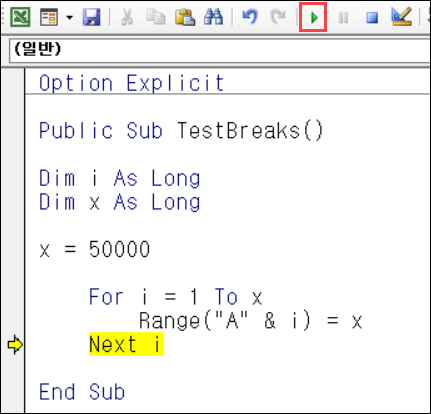Click the Copy icon in the toolbar
Screen dimensions: 431x414
pyautogui.click(x=156, y=17)
